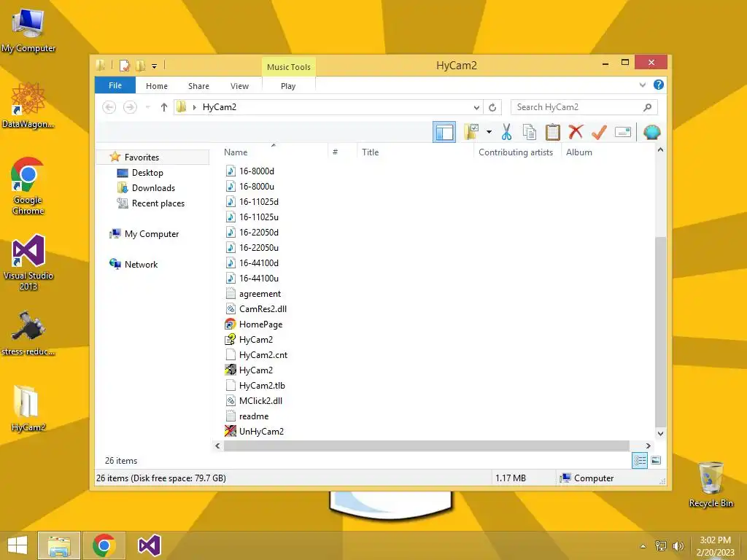Select Network in navigation pane

(x=141, y=264)
